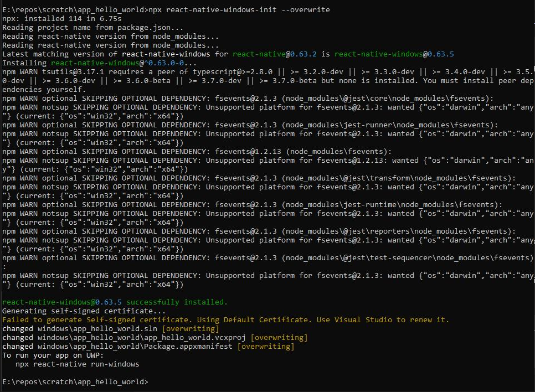Click 'Reading project name from package.json...' line

[93, 27]
